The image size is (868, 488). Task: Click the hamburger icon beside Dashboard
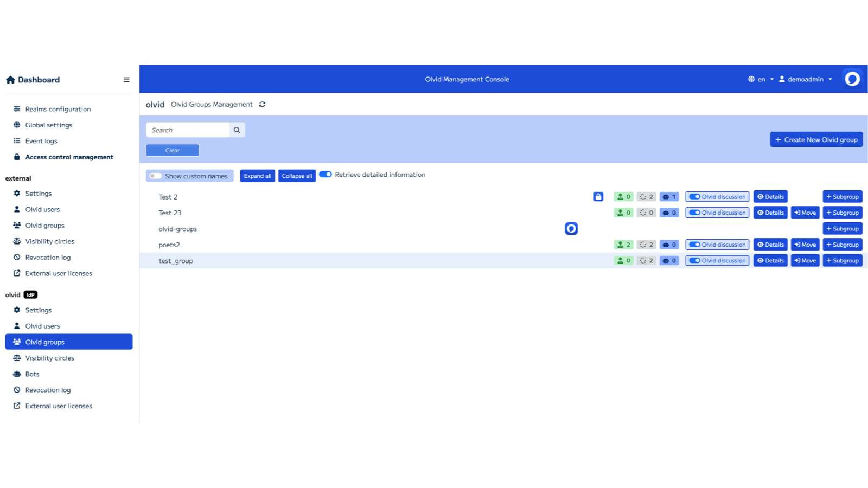(x=126, y=79)
